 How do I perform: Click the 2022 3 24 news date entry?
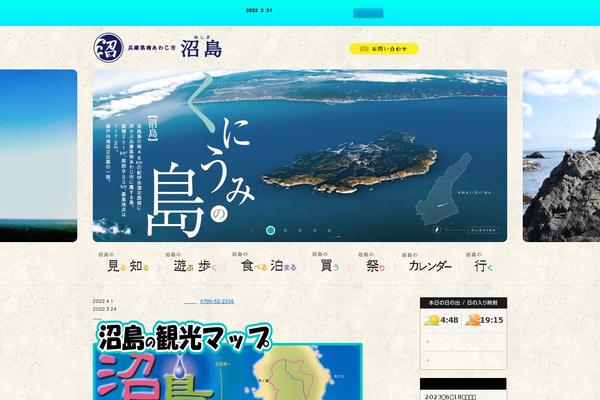click(104, 309)
